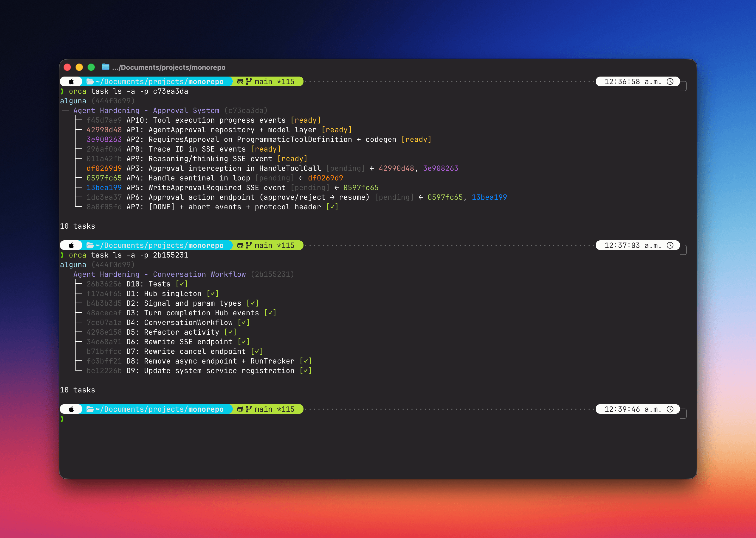
Task: Click 'Agent Hardening - Conversation Workflow' project heading
Action: pos(159,274)
